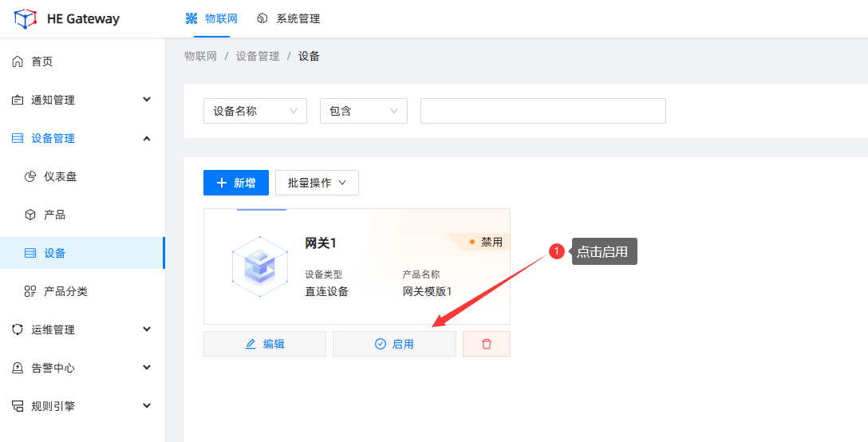Viewport: 868px width, 442px height.
Task: Expand the 通知管理 sidebar menu
Action: click(81, 100)
